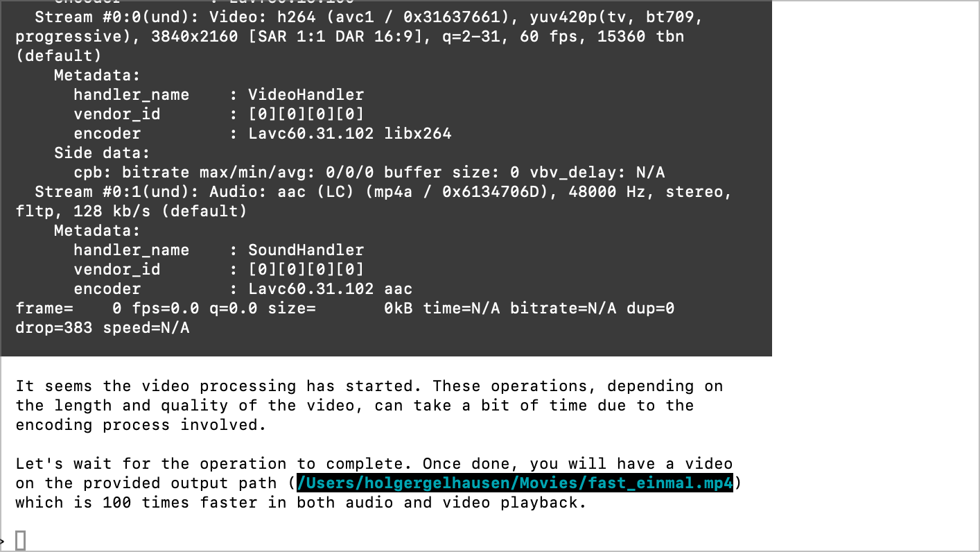980x552 pixels.
Task: Click the first 'Metadata:' heading under video stream
Action: [x=98, y=76]
